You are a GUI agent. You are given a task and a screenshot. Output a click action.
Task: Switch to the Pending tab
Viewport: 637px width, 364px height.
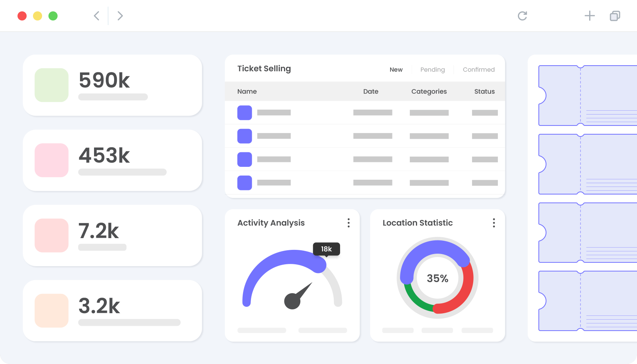point(433,70)
